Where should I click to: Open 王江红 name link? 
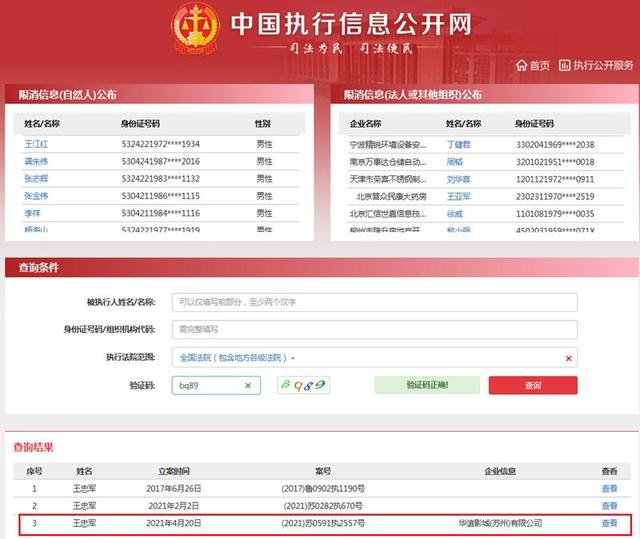36,144
